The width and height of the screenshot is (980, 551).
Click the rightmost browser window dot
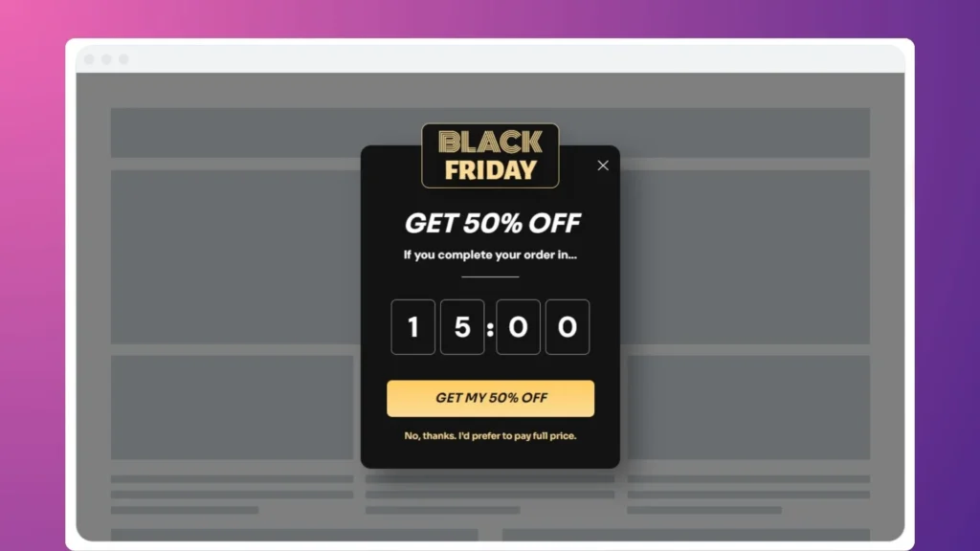(x=122, y=58)
